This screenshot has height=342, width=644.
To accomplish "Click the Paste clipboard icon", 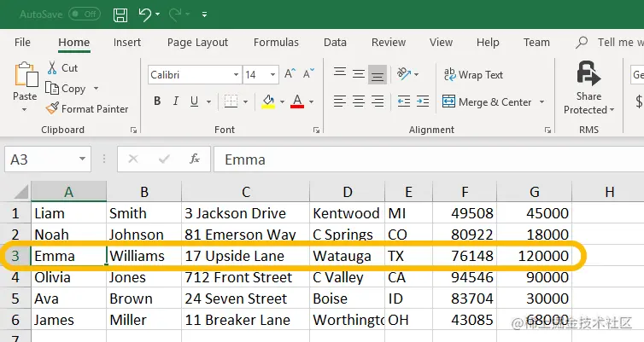I will (x=26, y=74).
